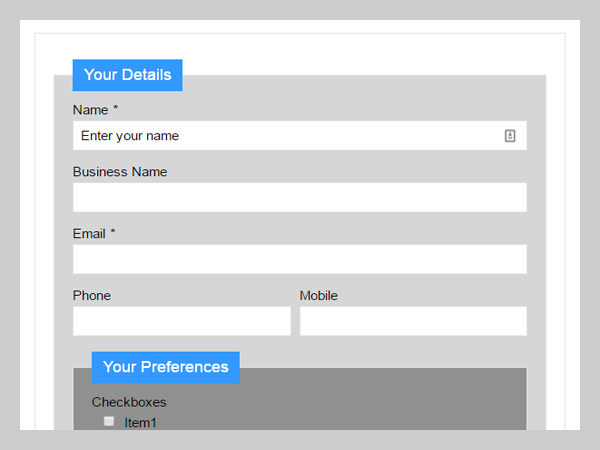Image resolution: width=600 pixels, height=450 pixels.
Task: Select the Email input field
Action: coord(299,259)
